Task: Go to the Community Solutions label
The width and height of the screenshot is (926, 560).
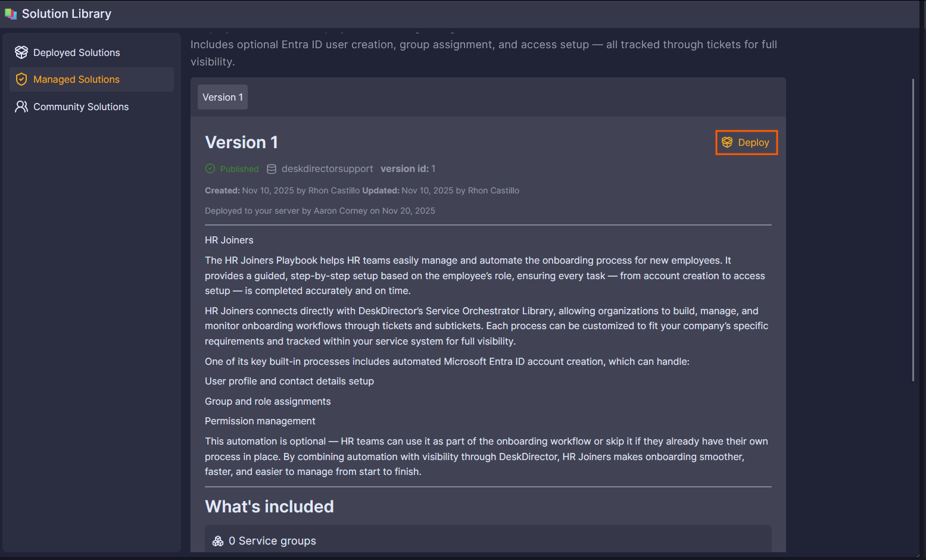Action: coord(81,107)
